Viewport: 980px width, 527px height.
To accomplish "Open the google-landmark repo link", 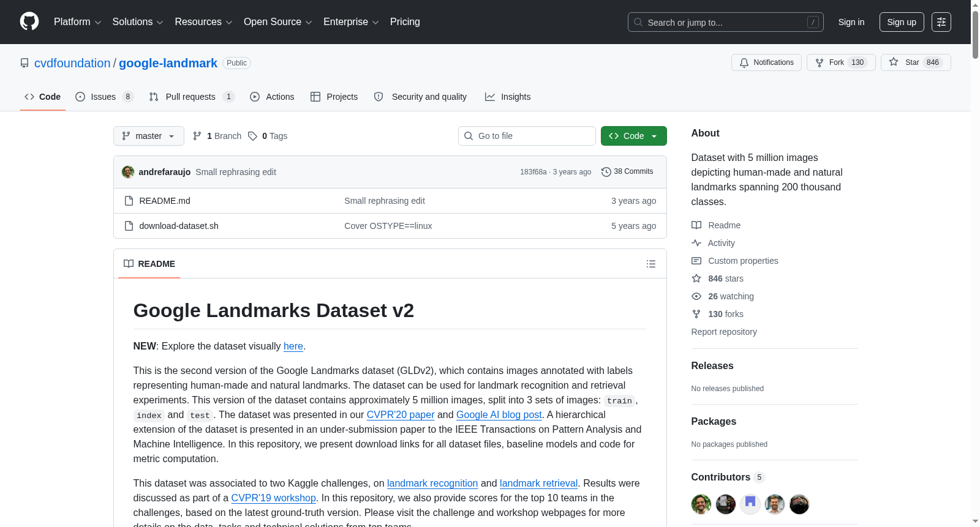I will (168, 63).
